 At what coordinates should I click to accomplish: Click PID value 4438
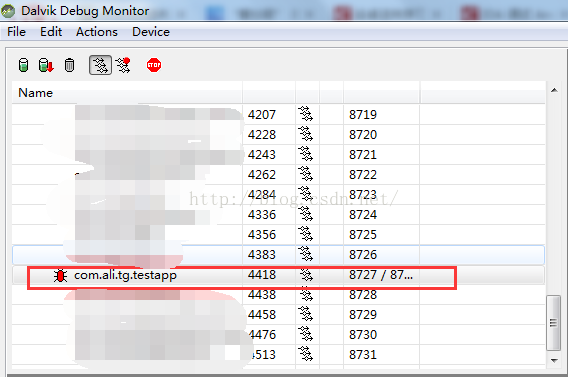pyautogui.click(x=262, y=295)
